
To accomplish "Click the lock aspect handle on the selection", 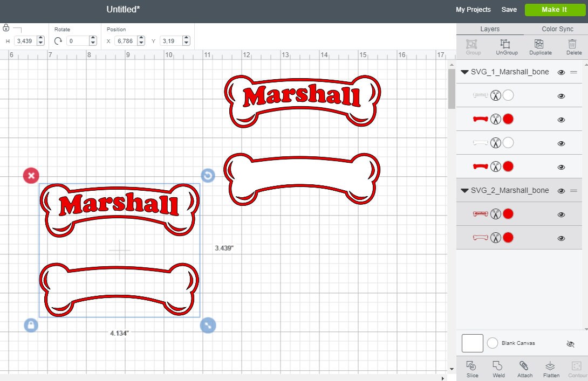I will 31,325.
